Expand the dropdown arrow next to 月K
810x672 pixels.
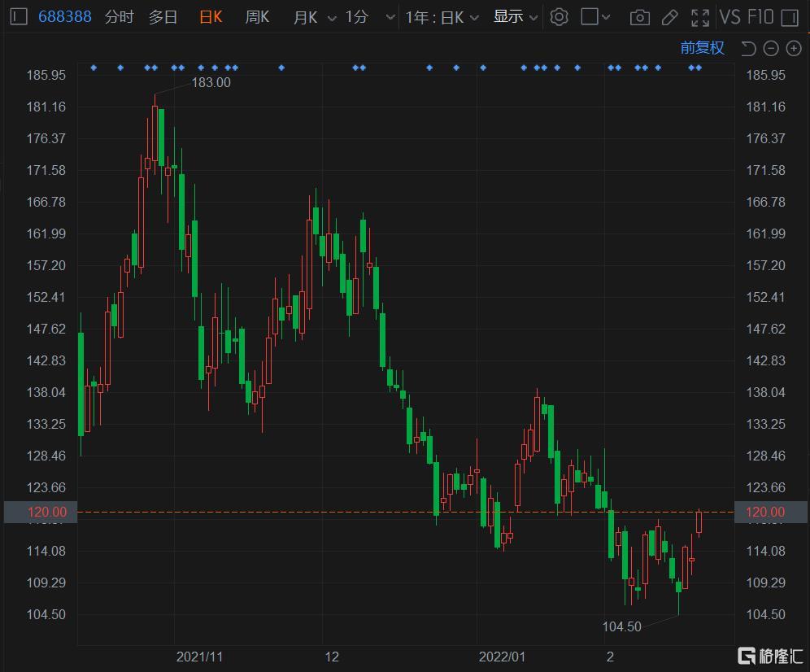[x=332, y=18]
